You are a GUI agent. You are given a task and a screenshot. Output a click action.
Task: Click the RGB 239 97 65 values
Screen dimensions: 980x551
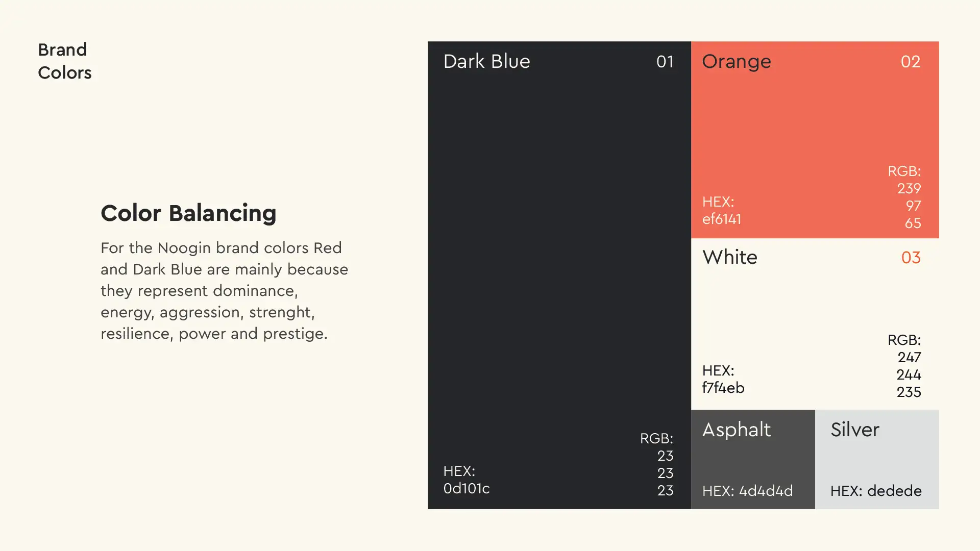904,197
